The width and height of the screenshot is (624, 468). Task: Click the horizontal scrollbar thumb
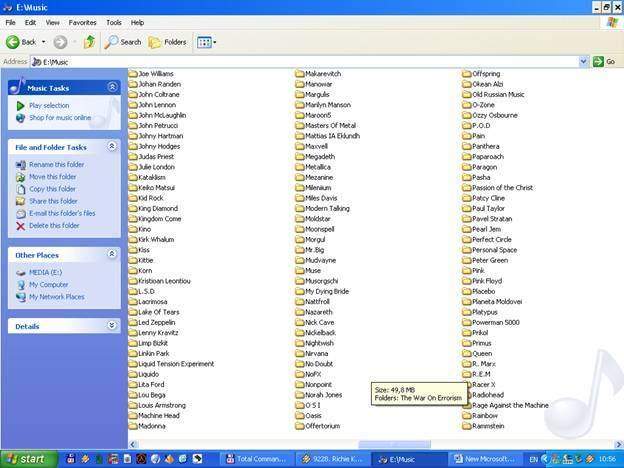[x=394, y=445]
